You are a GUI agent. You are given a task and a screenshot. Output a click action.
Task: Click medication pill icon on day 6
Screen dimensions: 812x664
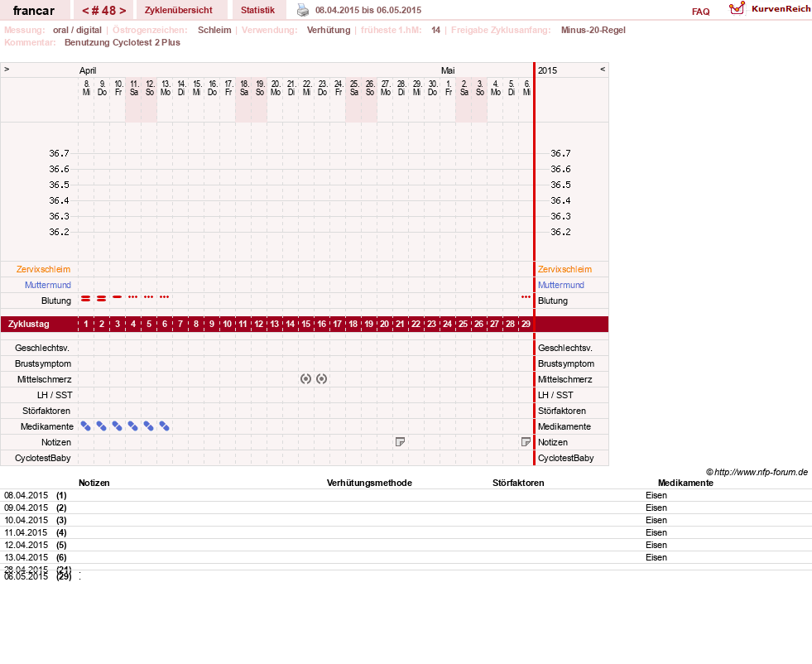coord(164,426)
